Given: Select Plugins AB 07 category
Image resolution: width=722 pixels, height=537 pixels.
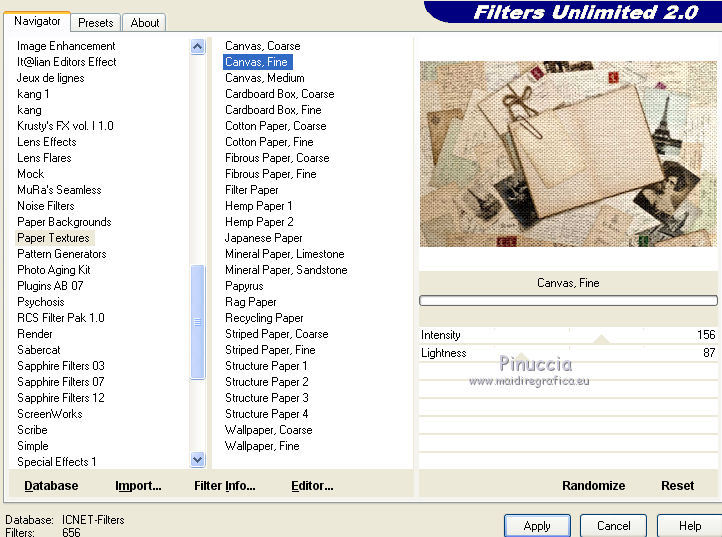Looking at the screenshot, I should [x=50, y=286].
